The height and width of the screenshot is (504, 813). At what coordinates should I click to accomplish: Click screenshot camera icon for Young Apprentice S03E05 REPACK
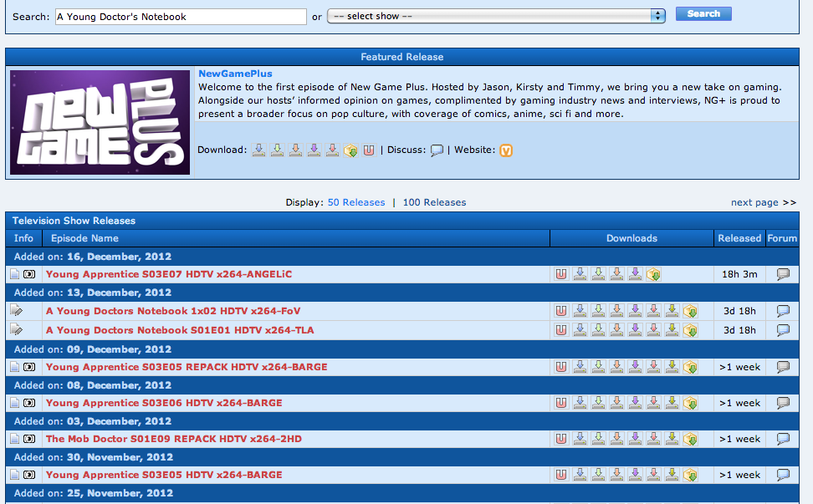click(29, 367)
